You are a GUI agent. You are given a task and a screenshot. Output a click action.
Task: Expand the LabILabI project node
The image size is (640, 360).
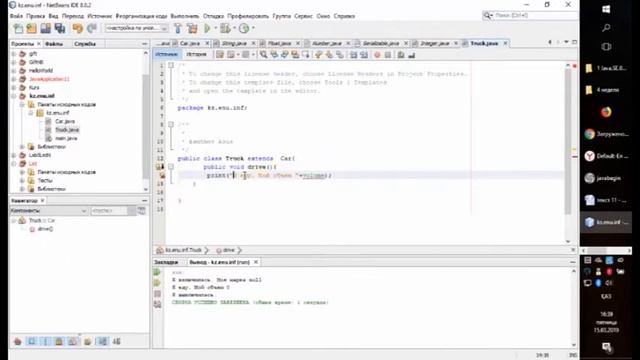(14, 155)
